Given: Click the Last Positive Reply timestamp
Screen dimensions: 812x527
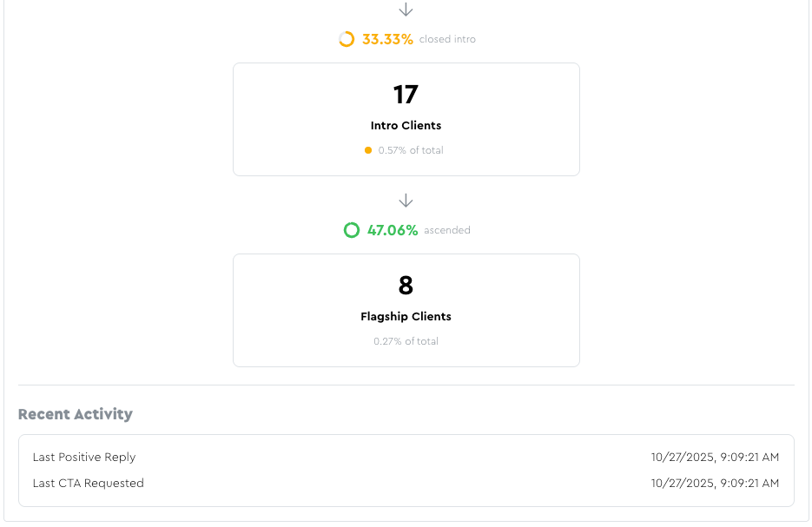Looking at the screenshot, I should pos(715,457).
